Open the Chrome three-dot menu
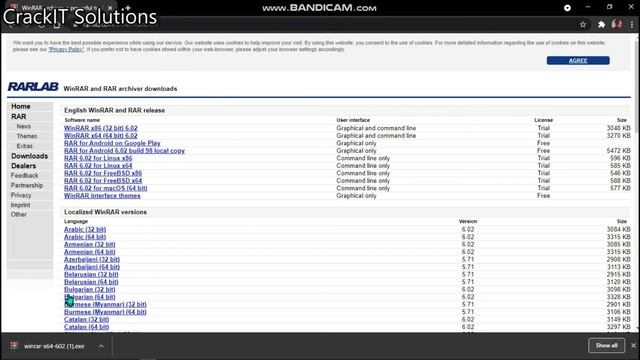The height and width of the screenshot is (360, 640). point(632,24)
